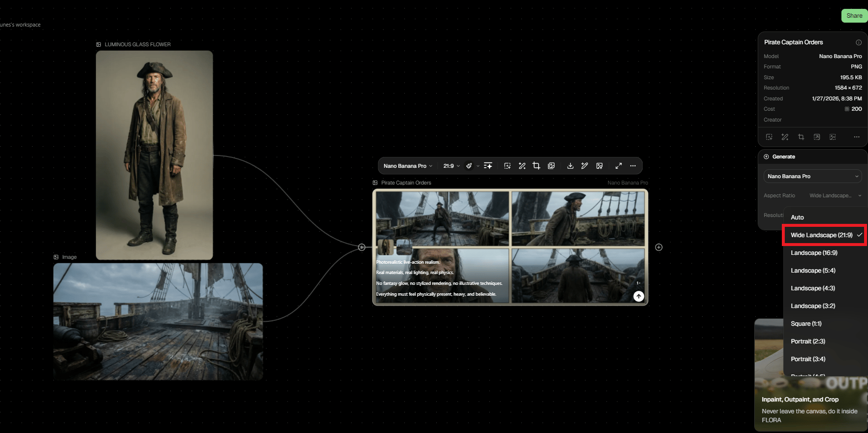Image resolution: width=868 pixels, height=433 pixels.
Task: Click the LUMINOUS GLASS FLOWER node title
Action: [x=138, y=44]
